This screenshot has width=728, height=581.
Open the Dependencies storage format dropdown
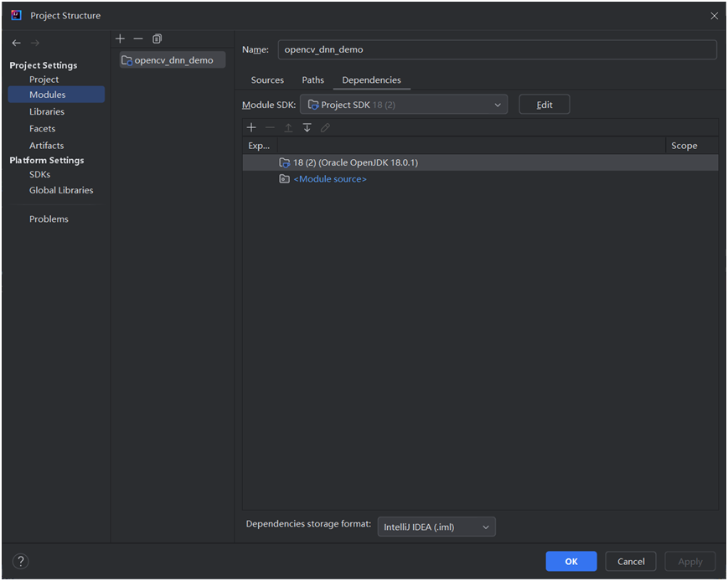coord(484,527)
